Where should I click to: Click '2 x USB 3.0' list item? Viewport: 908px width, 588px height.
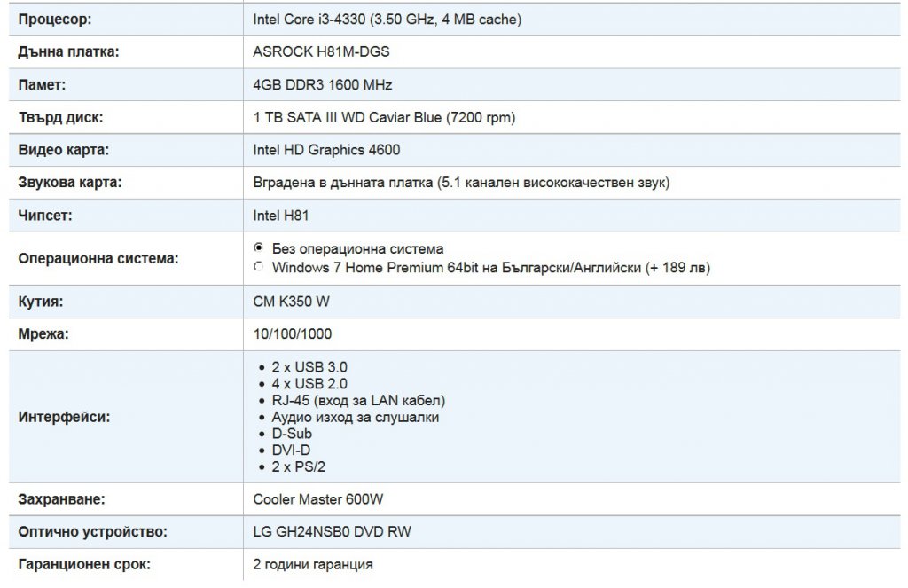tap(309, 366)
